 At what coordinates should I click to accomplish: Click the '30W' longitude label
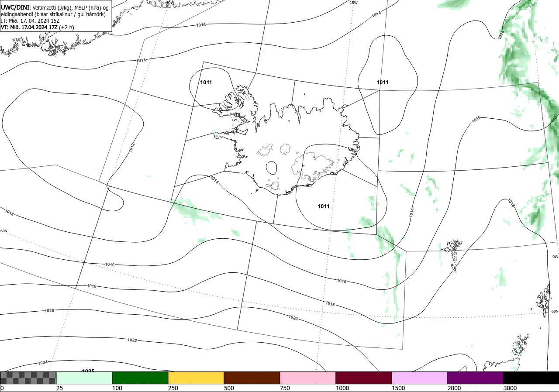(170, 3)
